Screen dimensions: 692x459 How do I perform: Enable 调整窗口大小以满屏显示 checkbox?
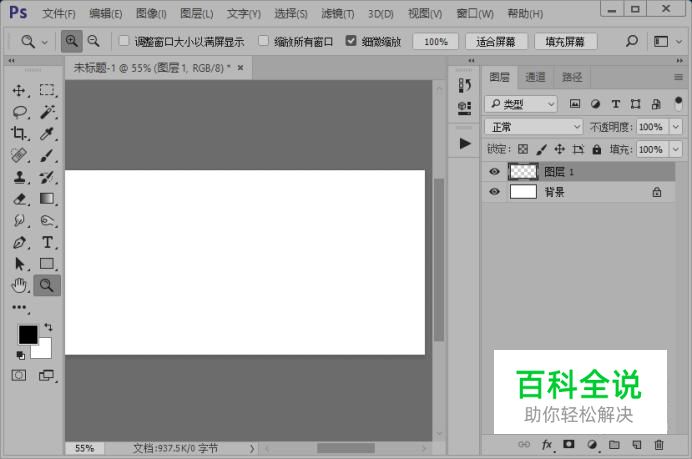click(x=124, y=42)
